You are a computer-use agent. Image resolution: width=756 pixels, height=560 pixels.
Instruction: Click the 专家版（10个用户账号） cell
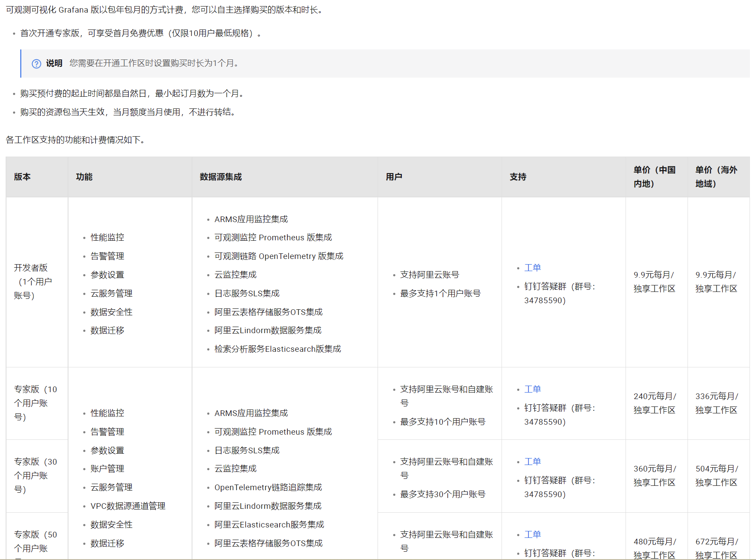pyautogui.click(x=37, y=403)
